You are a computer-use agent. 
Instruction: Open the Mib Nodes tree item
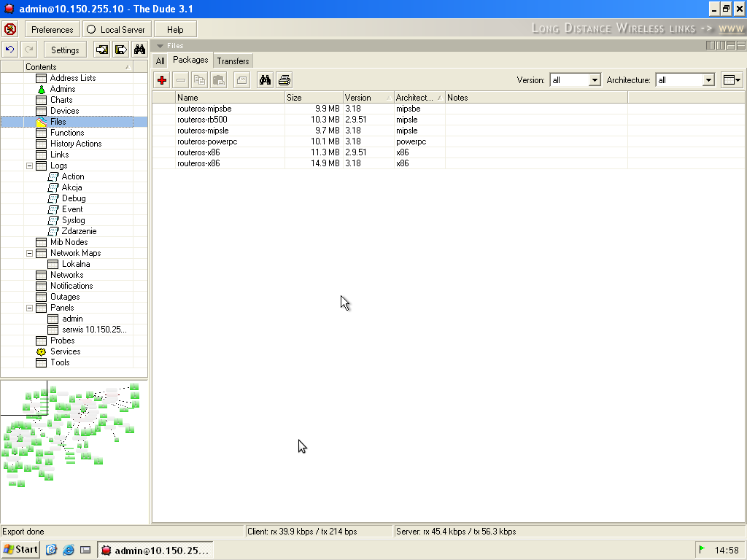tap(63, 242)
